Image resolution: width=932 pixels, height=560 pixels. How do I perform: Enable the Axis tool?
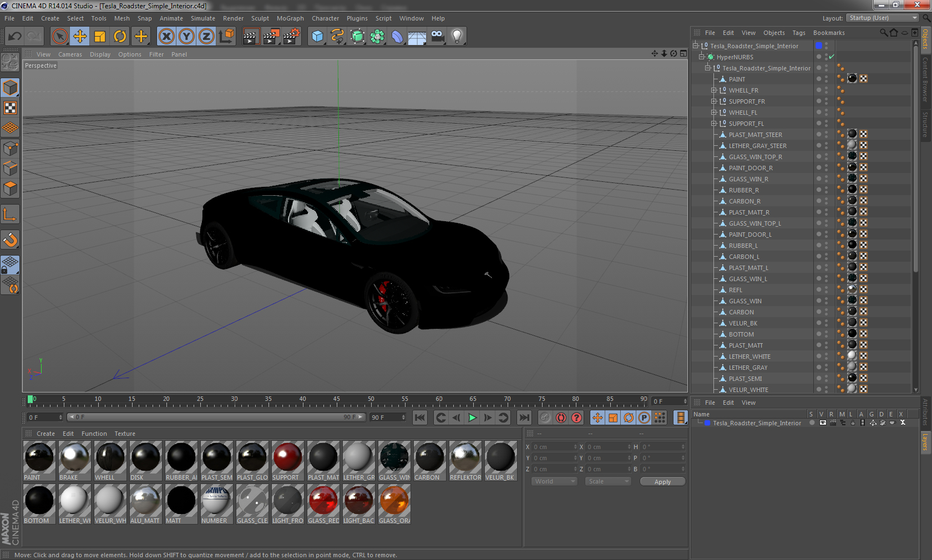pyautogui.click(x=11, y=214)
